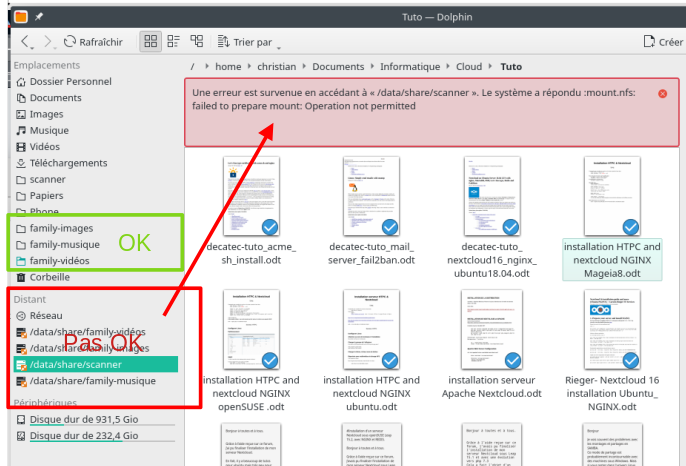Expand the arrow after christian in breadcrumb

click(x=304, y=66)
